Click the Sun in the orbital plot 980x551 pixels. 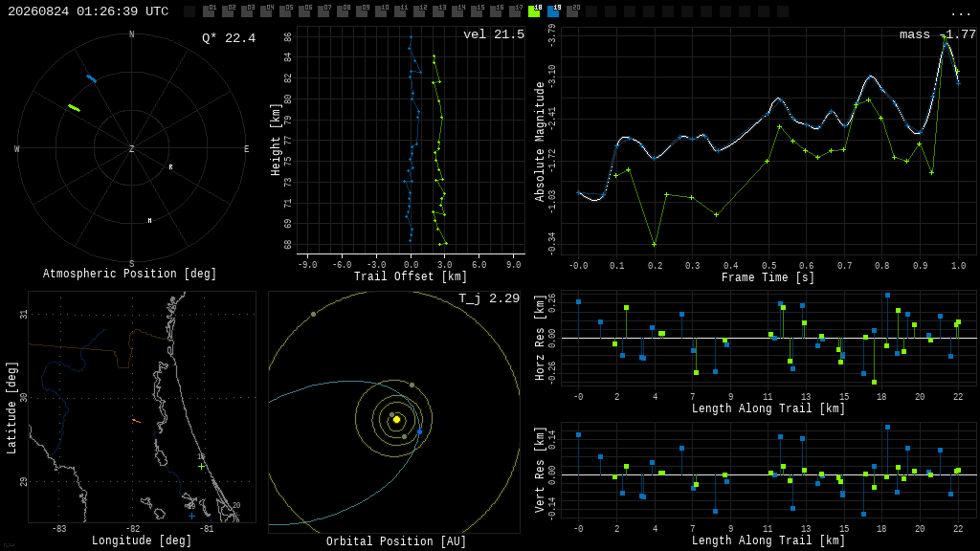click(396, 419)
